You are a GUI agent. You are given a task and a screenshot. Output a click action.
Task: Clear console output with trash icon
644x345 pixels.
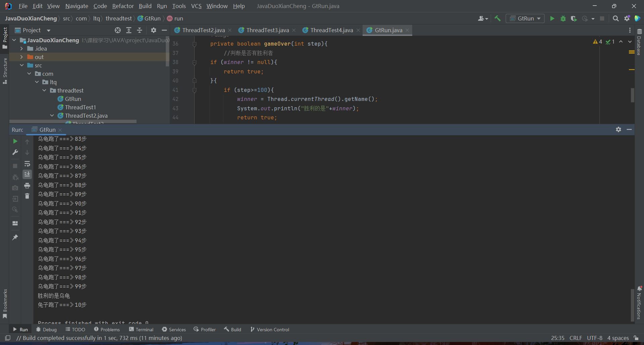pos(27,196)
